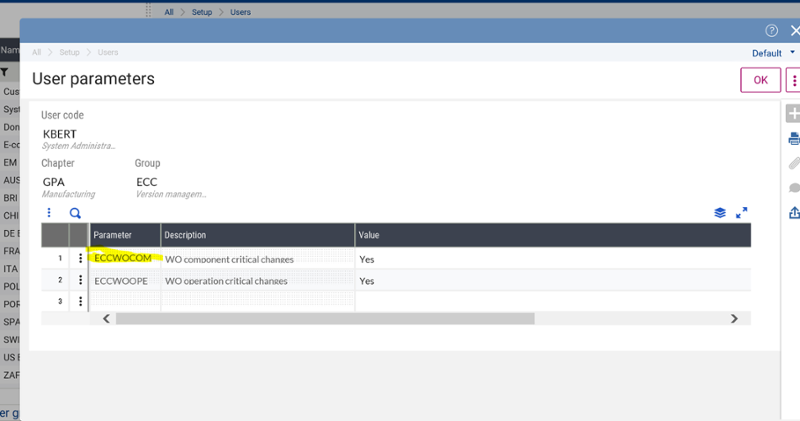Select the POL row in background list
This screenshot has height=421, width=800.
[10, 286]
